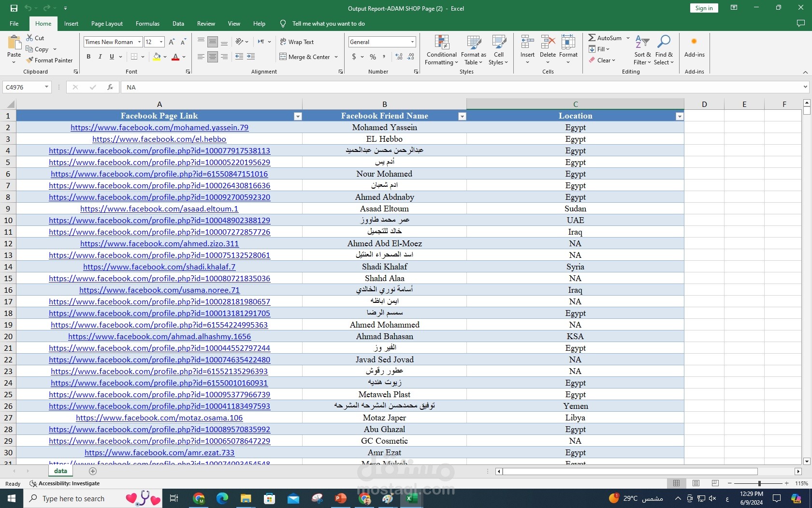Open the el.hebbo Facebook link
The width and height of the screenshot is (812, 508).
[x=159, y=139]
